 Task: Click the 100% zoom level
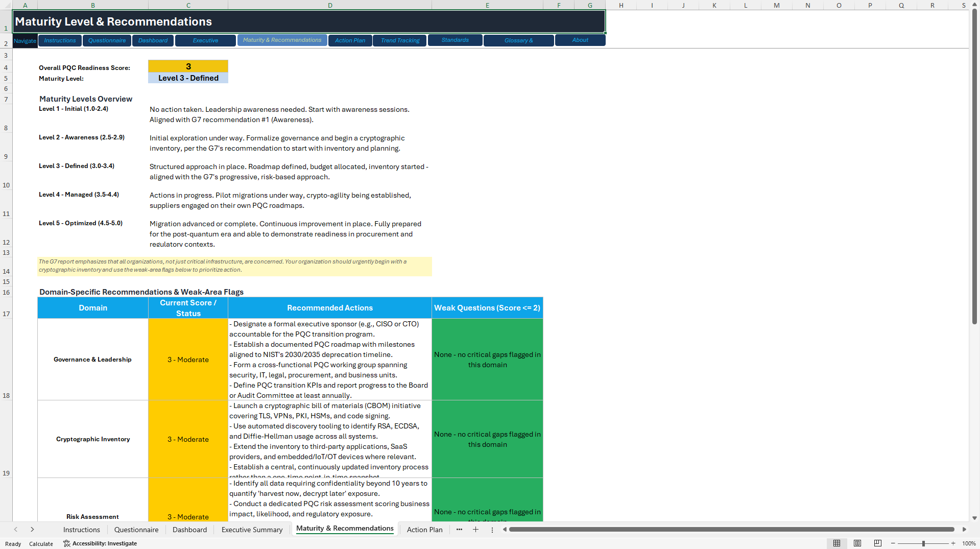pos(969,543)
